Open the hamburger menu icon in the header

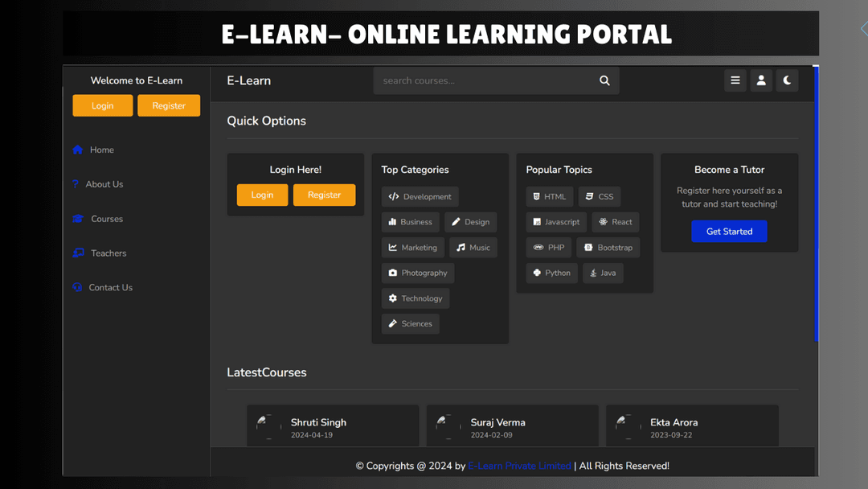735,80
